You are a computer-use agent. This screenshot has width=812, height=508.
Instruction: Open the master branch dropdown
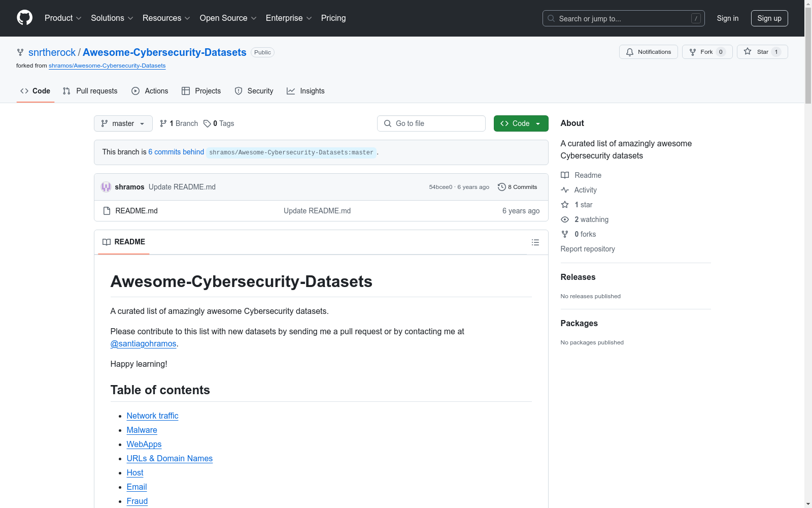coord(123,123)
